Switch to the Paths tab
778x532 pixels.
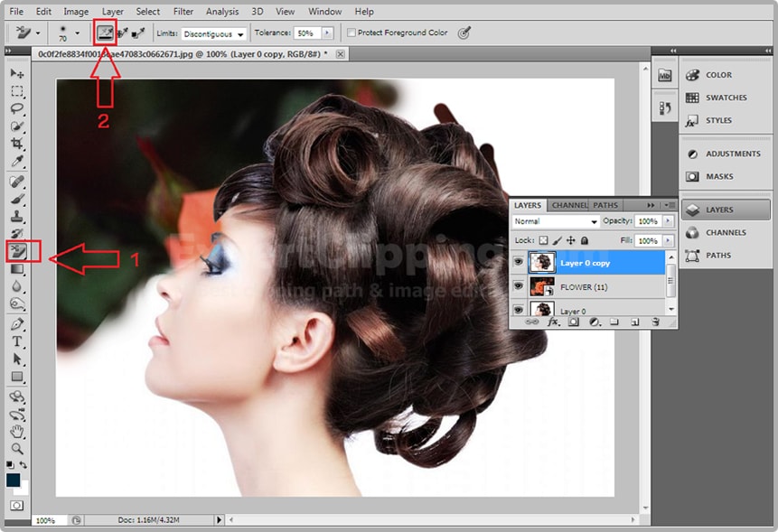click(605, 205)
